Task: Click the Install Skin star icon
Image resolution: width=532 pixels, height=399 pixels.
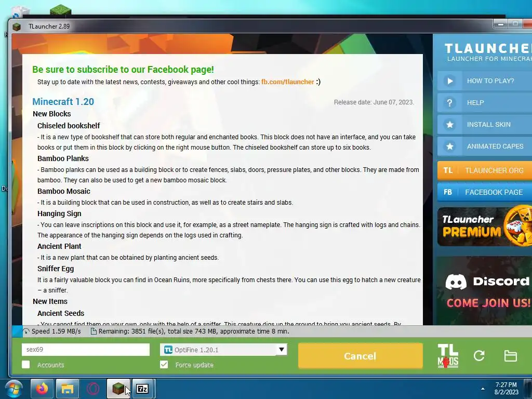Action: coord(450,125)
